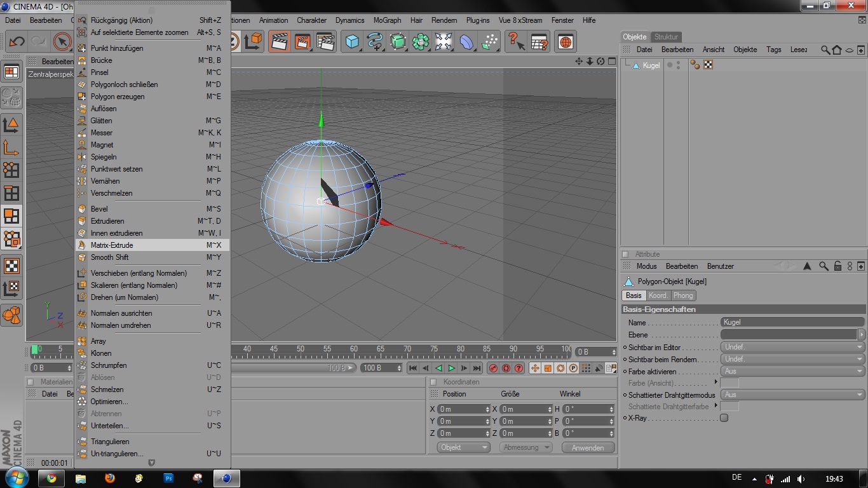Open the spline tools icon
868x488 pixels.
click(x=375, y=42)
